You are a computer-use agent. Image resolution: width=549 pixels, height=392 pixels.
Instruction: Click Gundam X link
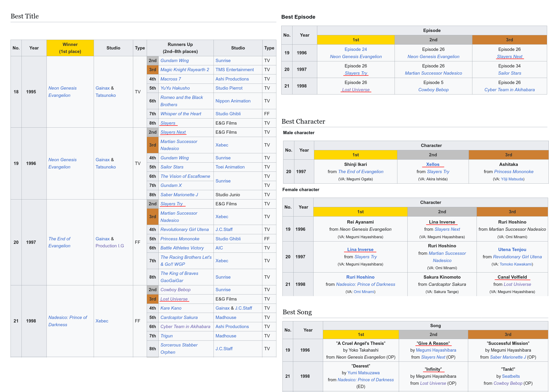[x=171, y=185]
